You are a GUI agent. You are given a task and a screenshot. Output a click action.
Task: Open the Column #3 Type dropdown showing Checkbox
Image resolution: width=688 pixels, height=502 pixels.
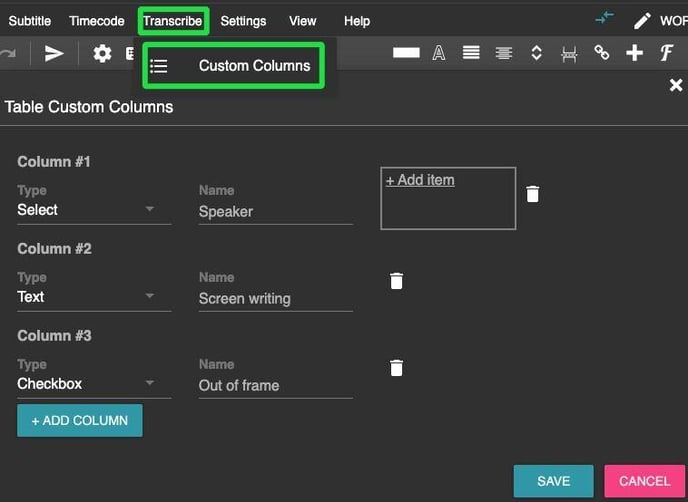click(94, 384)
